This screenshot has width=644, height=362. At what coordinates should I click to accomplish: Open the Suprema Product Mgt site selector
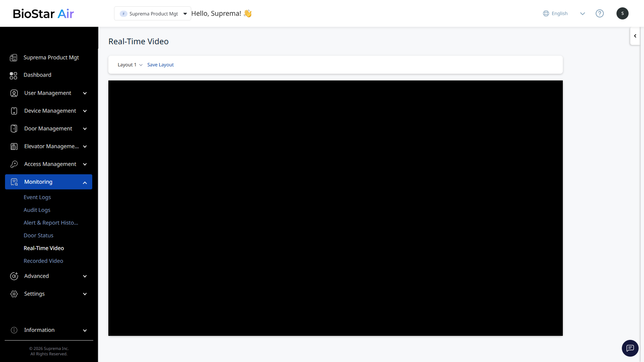click(x=153, y=14)
